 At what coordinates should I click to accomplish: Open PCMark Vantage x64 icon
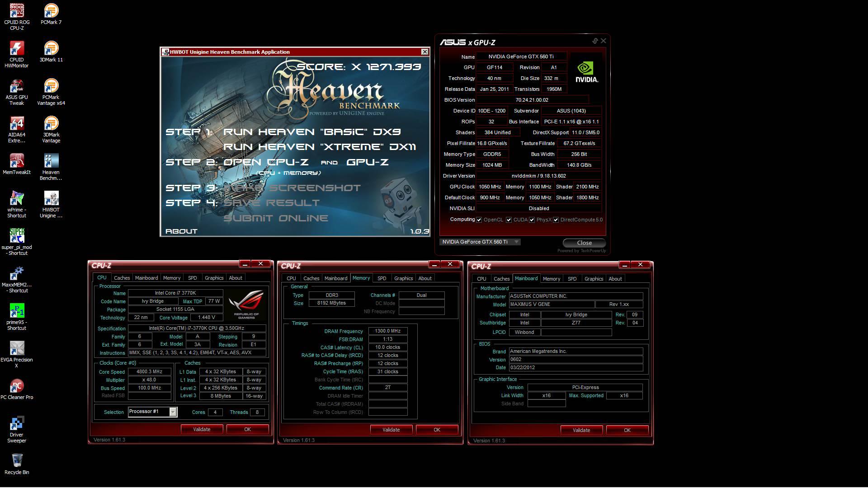51,91
